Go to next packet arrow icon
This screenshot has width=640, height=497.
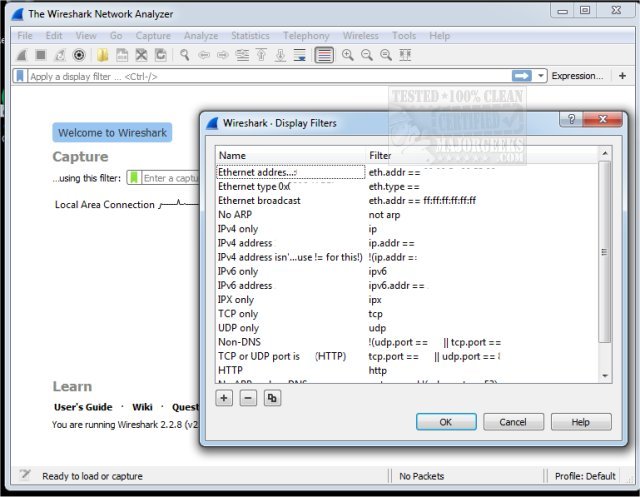coord(223,55)
